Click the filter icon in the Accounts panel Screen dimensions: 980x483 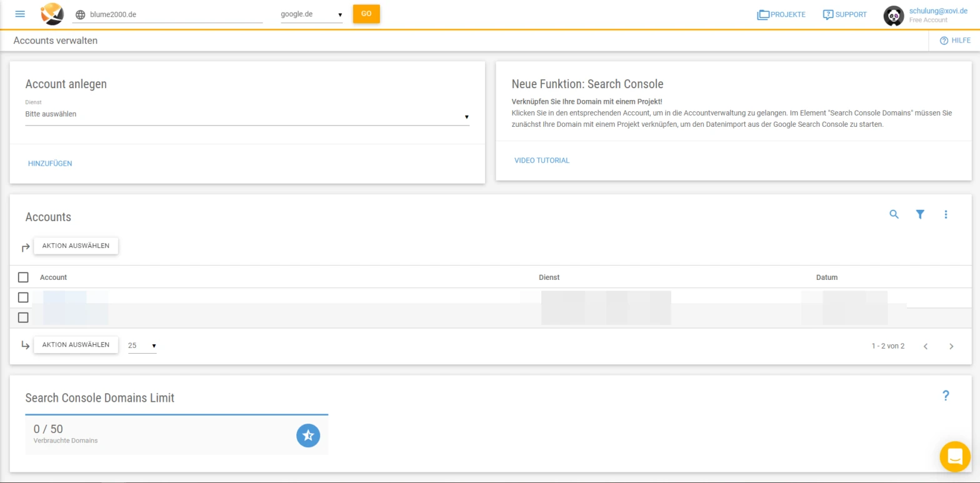[920, 214]
